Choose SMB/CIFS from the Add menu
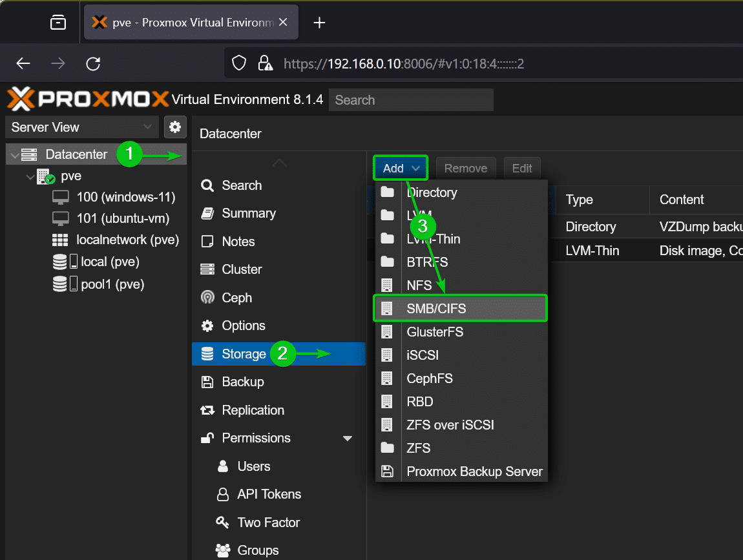The height and width of the screenshot is (560, 743). 461,309
